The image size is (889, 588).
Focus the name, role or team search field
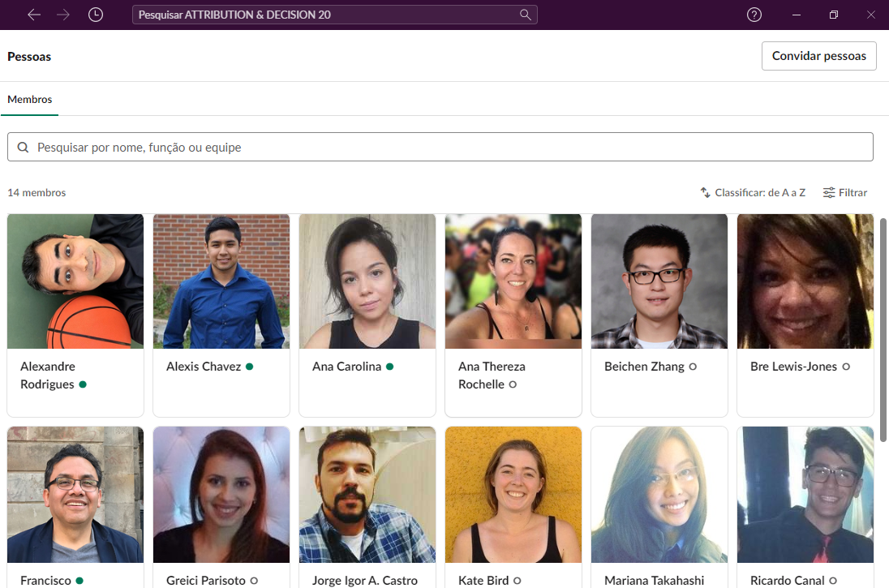pos(440,148)
